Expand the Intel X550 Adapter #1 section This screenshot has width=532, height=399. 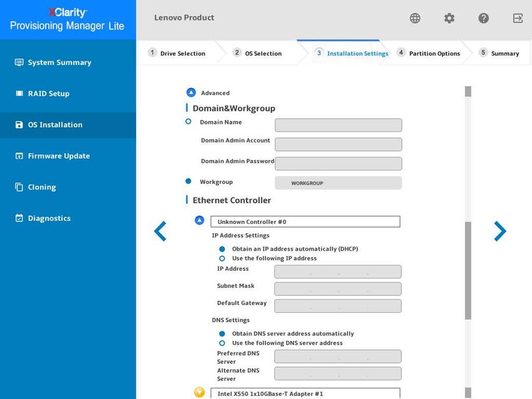coord(200,392)
